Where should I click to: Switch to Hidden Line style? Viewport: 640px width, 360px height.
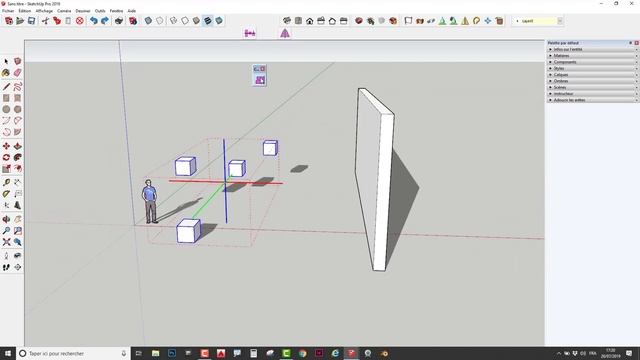tap(185, 21)
